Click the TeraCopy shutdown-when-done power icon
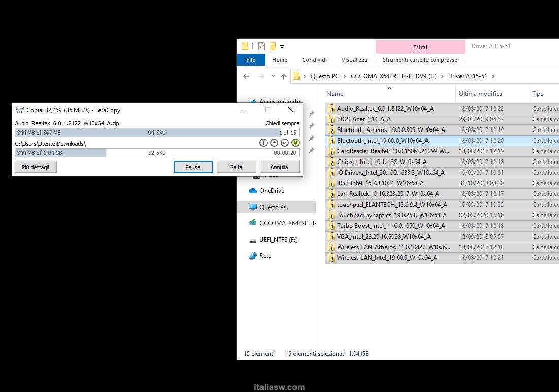 coord(263,143)
